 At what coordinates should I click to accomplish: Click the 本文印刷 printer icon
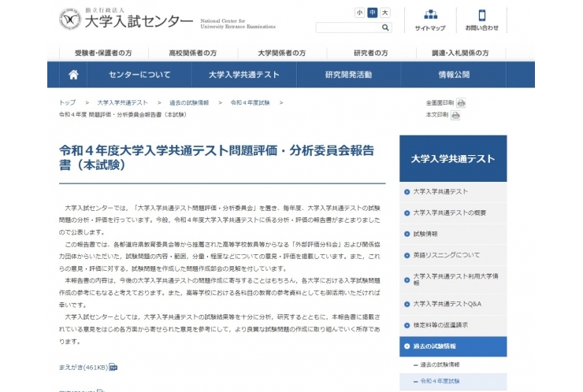(455, 115)
